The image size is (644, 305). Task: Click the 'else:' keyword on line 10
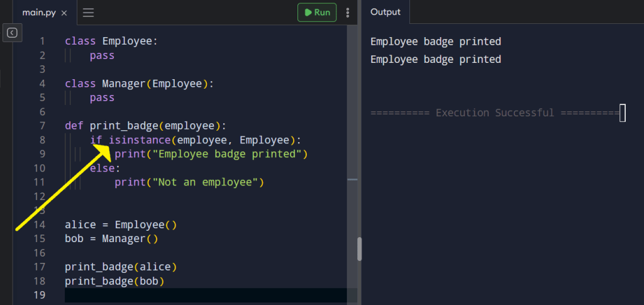105,169
